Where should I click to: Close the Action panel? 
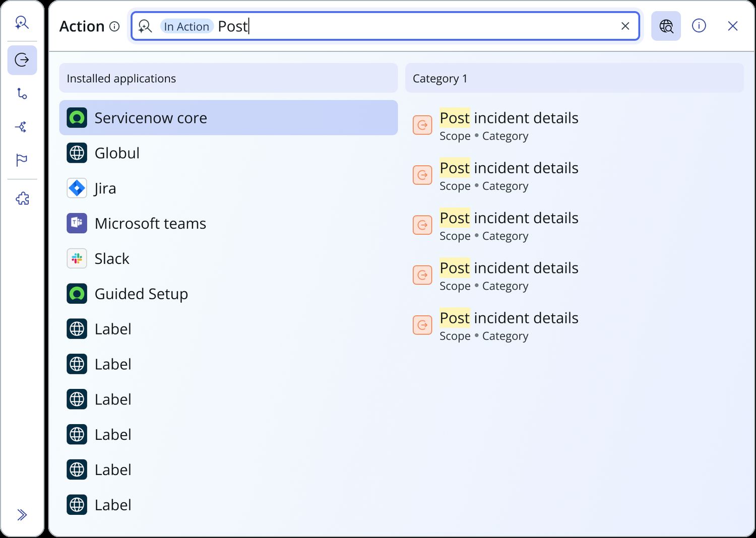[x=733, y=26]
